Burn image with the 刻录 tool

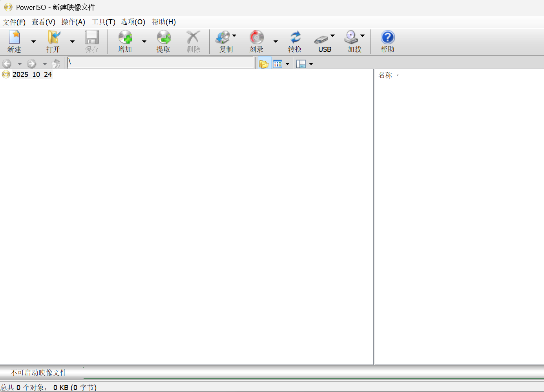[x=256, y=41]
